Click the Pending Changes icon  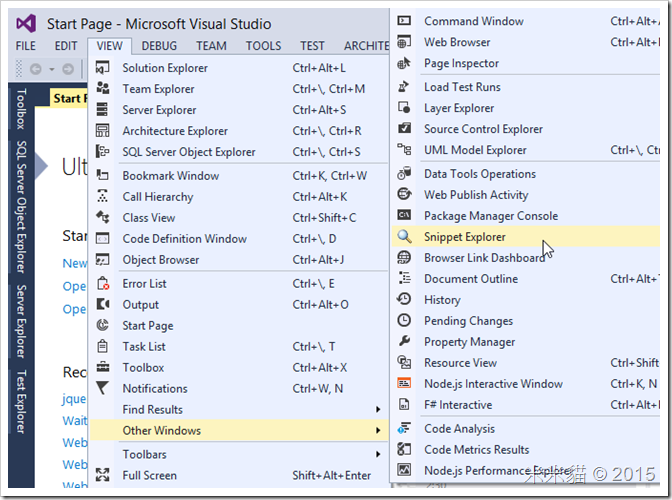(404, 321)
